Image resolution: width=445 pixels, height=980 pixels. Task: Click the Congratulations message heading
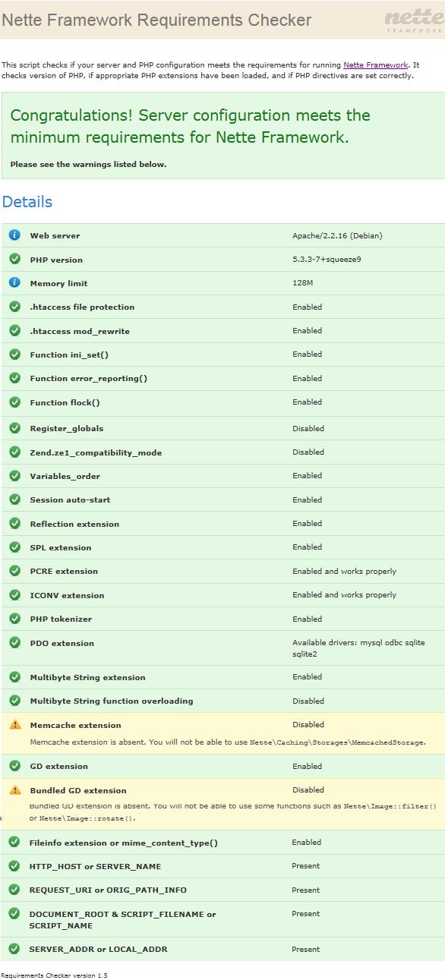coord(190,127)
